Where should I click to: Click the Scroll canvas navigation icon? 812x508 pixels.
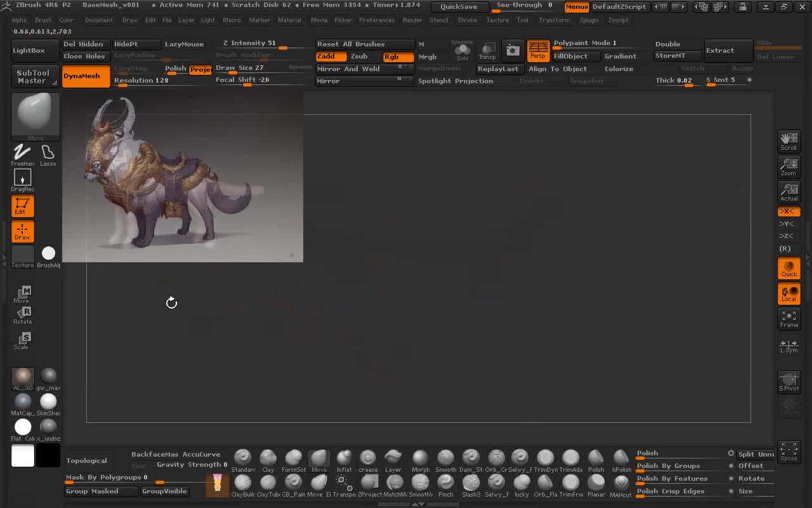coord(789,141)
